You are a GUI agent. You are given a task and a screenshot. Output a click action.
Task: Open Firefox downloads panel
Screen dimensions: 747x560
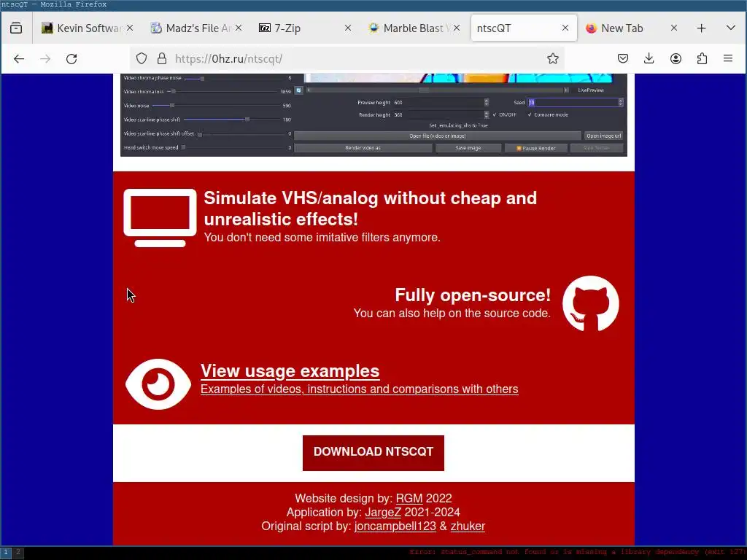tap(649, 58)
